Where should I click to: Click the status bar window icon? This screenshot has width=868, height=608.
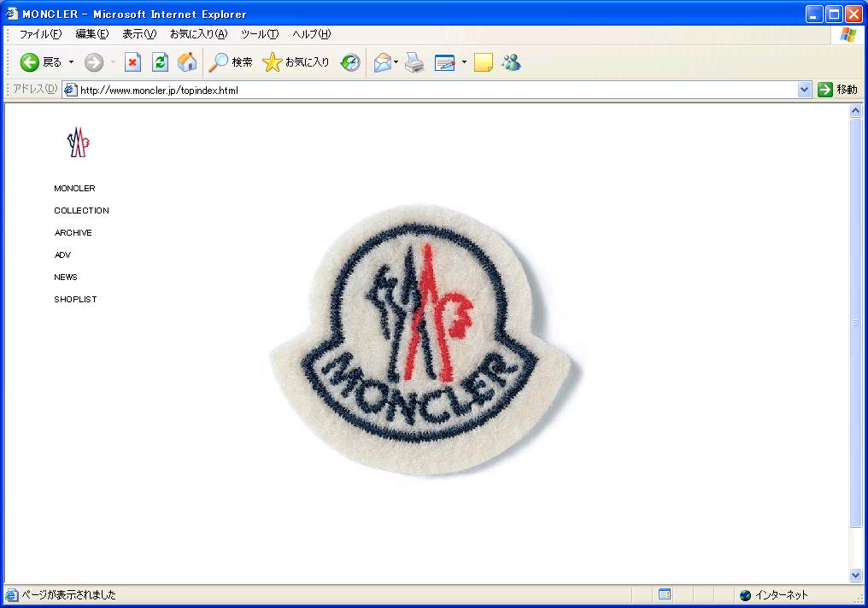tap(665, 594)
